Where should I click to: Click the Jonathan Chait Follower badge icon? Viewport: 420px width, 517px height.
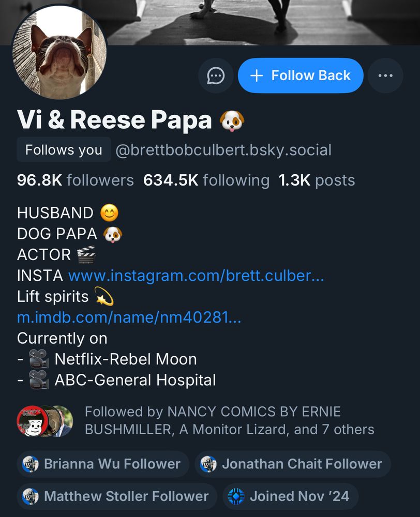coord(208,464)
